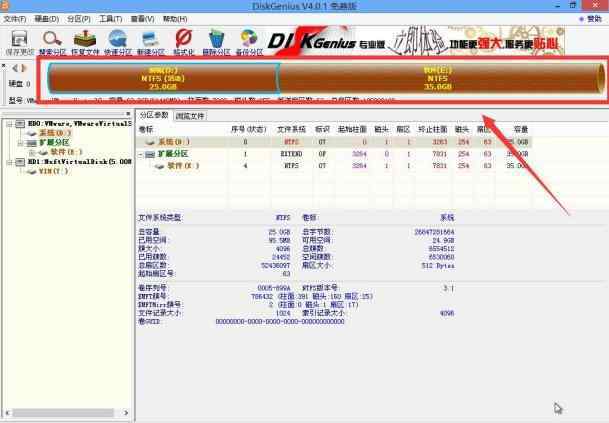This screenshot has width=609, height=423.
Task: Click the 软件(E:) drive icon in partition table
Action: coord(159,166)
